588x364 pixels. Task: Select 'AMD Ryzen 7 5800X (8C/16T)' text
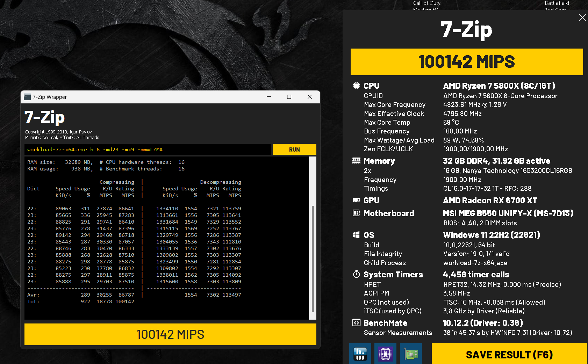[x=499, y=86]
